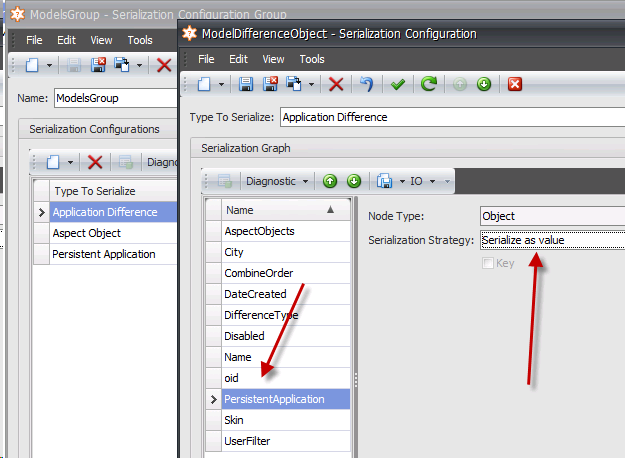The image size is (625, 458).
Task: Sort by Name column header in graph
Action: pos(286,210)
